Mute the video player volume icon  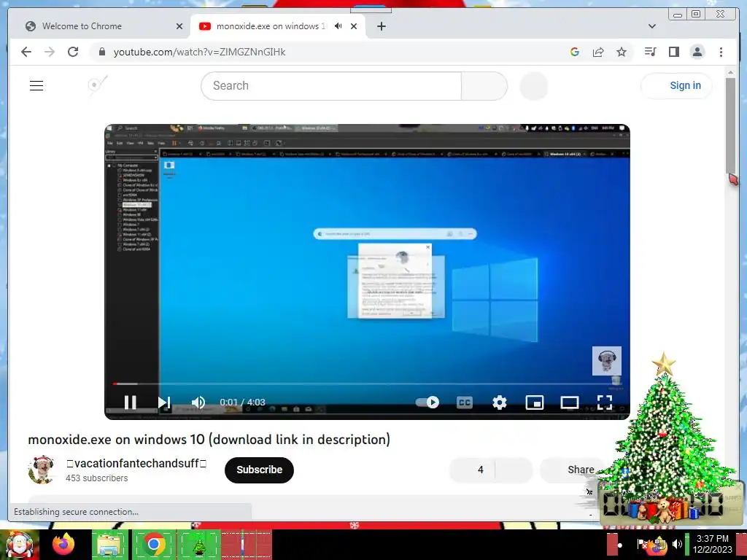[198, 402]
